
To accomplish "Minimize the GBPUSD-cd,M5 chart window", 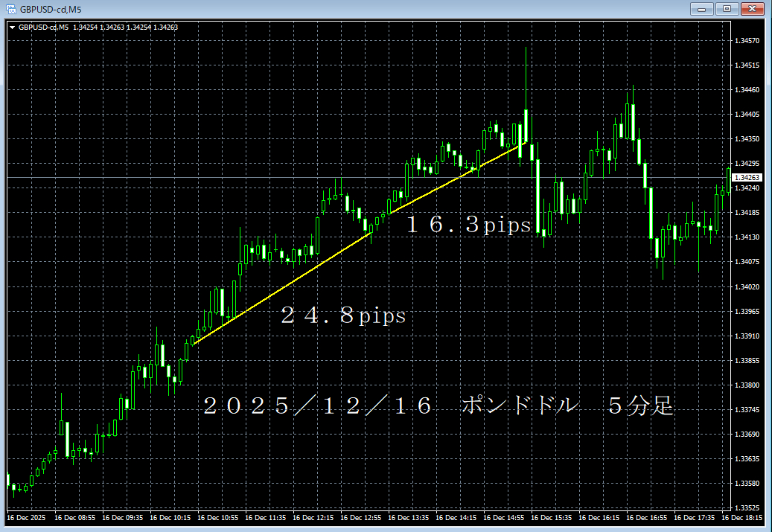I will [x=702, y=9].
